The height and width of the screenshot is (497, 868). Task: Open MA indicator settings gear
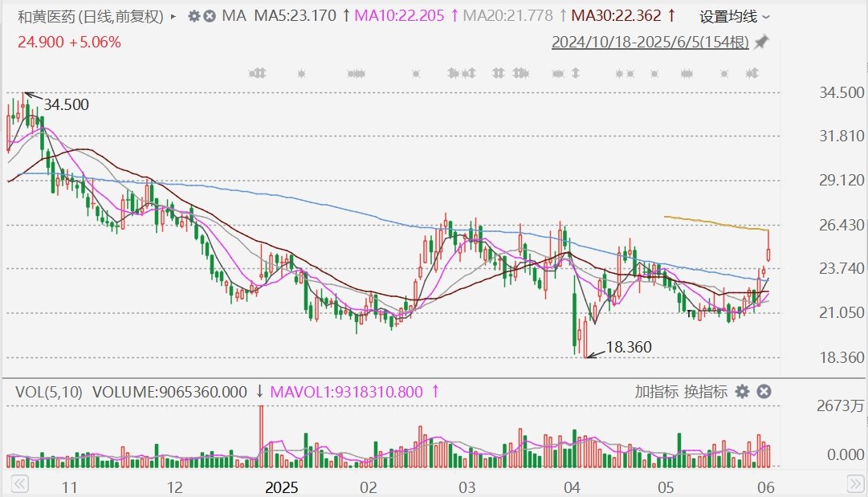pos(194,16)
